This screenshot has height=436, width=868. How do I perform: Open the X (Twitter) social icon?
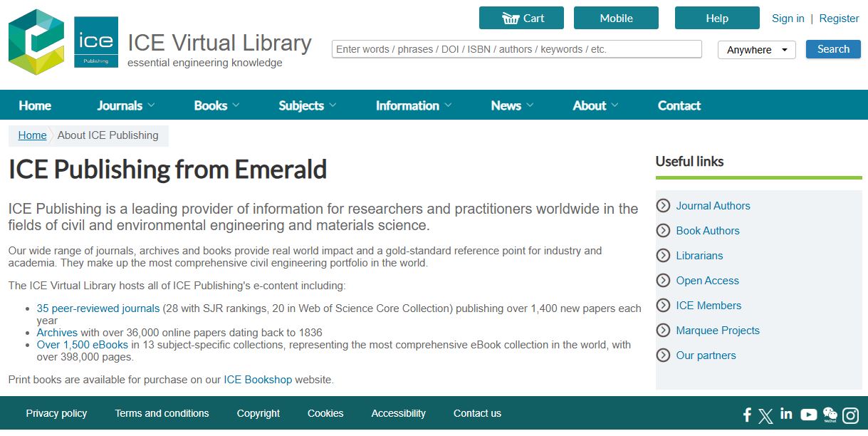(x=765, y=415)
